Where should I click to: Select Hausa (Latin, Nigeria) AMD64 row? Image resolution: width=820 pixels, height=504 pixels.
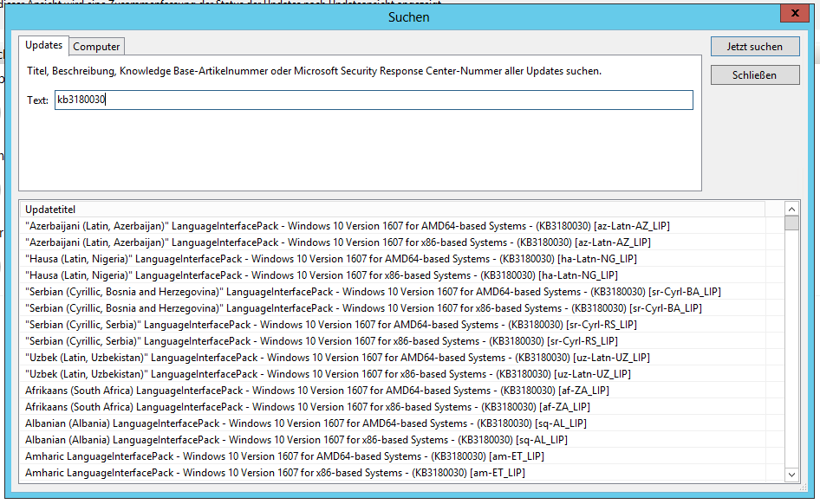pyautogui.click(x=331, y=259)
